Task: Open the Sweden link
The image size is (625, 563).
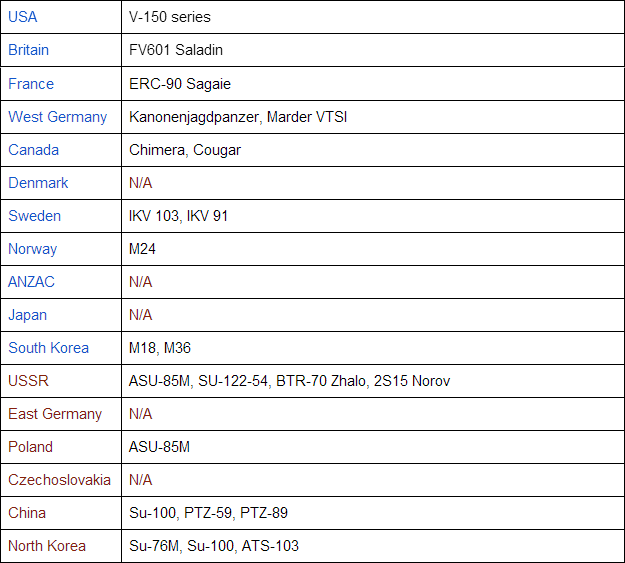Action: coord(34,215)
